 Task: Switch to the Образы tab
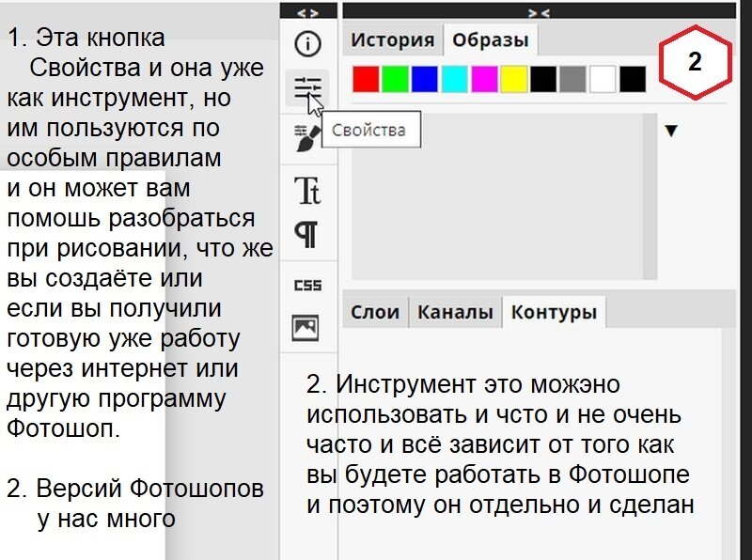[490, 39]
